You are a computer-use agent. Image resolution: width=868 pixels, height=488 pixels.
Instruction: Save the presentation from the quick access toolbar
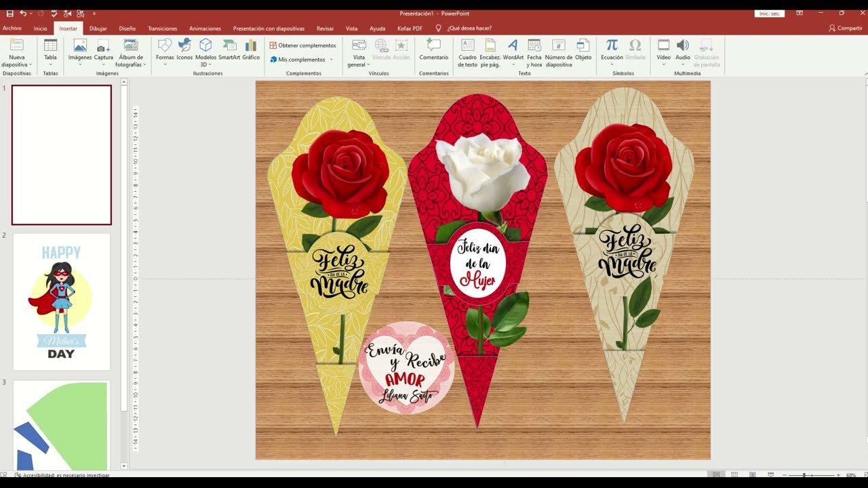[9, 14]
